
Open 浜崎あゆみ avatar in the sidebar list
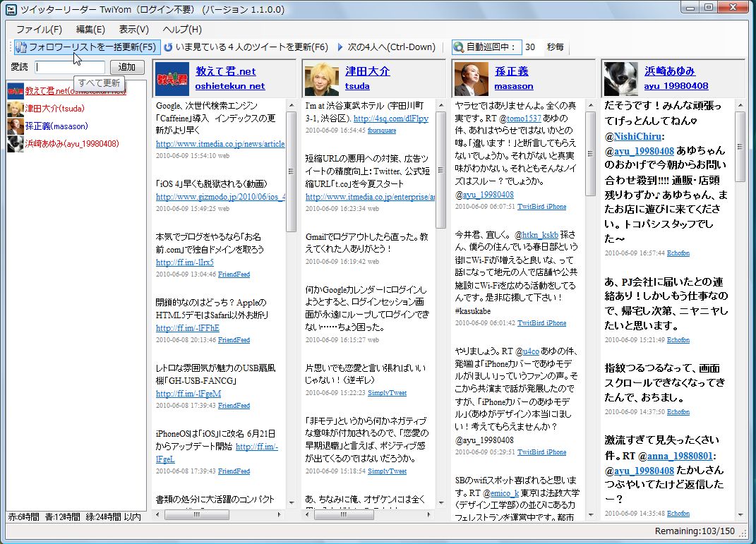16,144
